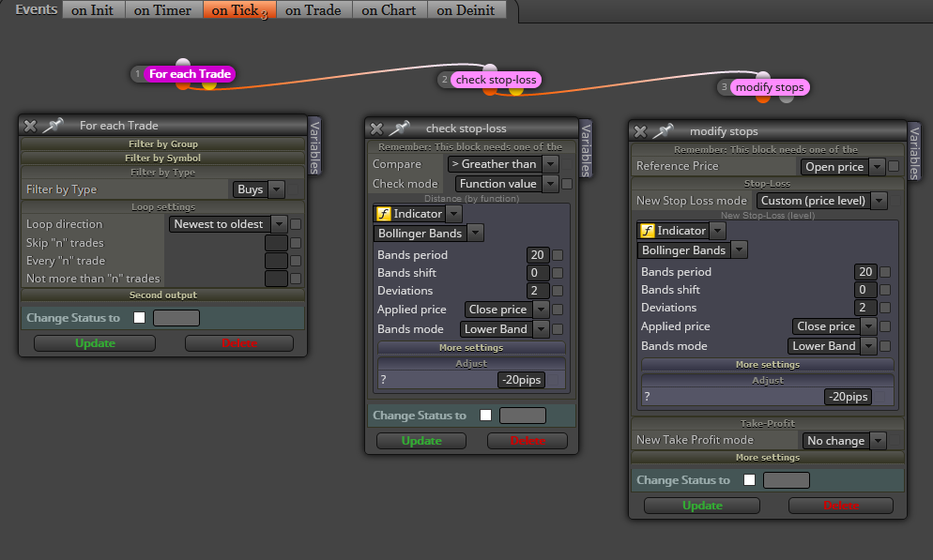Click yellow output dot of check stop-loss node
The image size is (933, 560).
(516, 91)
